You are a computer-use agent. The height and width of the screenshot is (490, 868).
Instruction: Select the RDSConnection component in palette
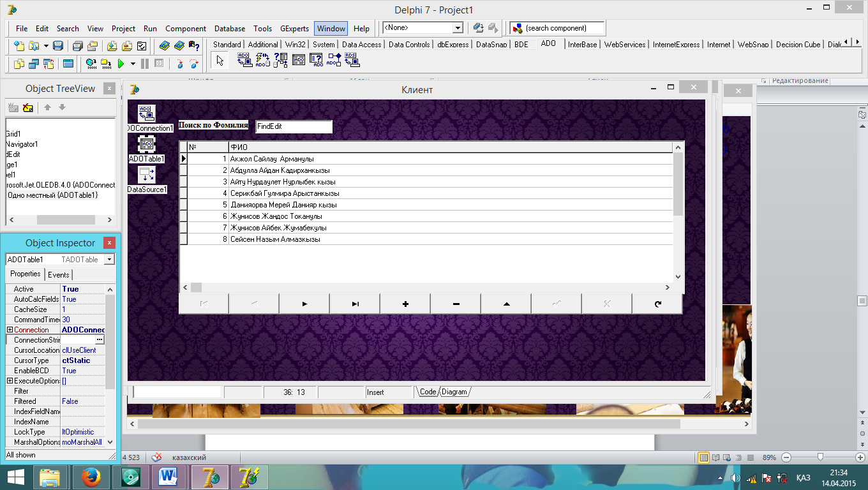click(352, 60)
